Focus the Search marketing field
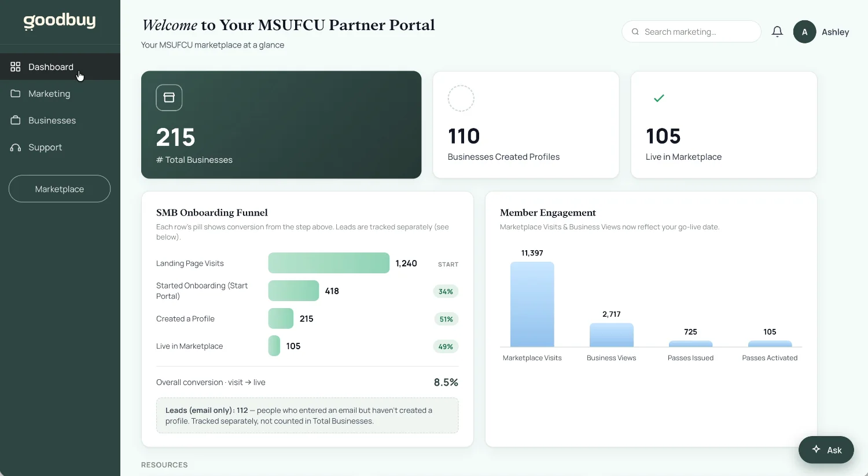The width and height of the screenshot is (868, 476). (x=692, y=31)
